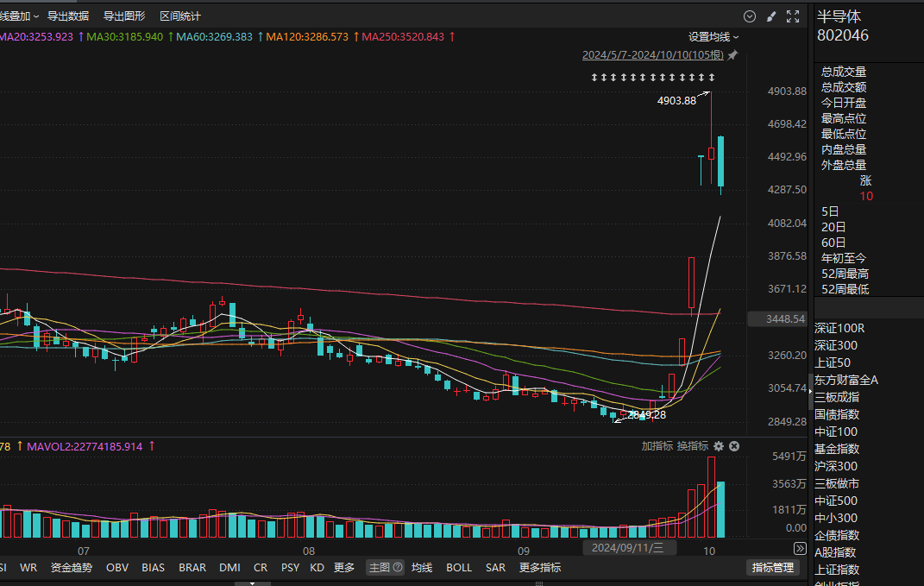Open 指标管理 indicator manager

click(772, 568)
